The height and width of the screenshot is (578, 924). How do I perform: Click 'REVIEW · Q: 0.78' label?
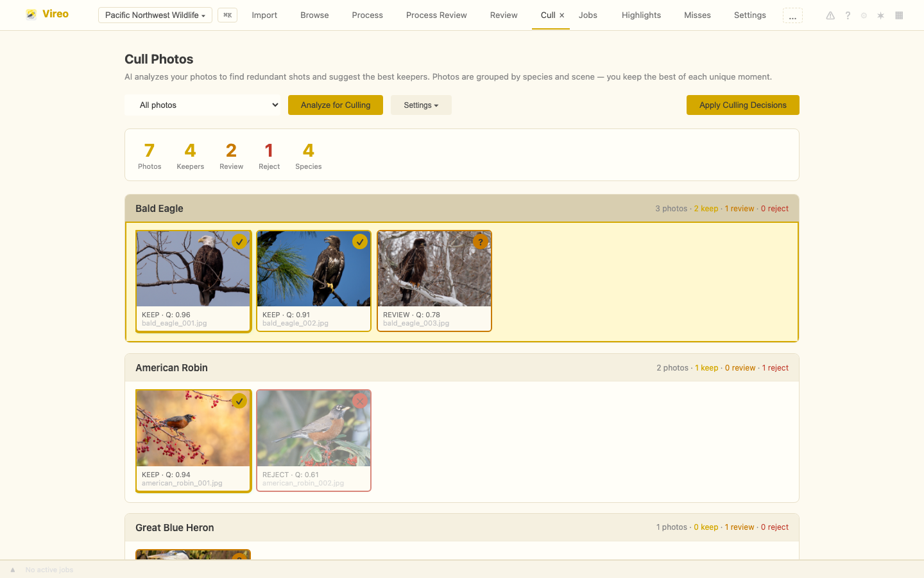click(411, 315)
